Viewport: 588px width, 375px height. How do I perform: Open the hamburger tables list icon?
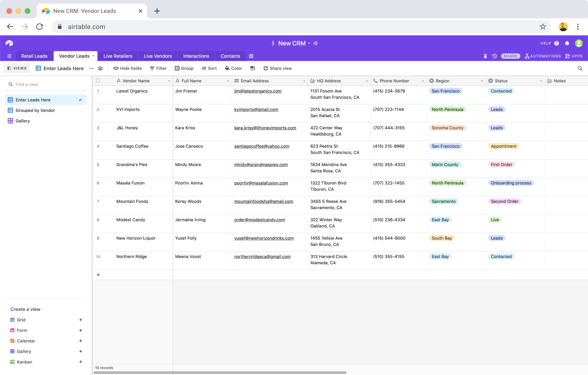point(9,56)
